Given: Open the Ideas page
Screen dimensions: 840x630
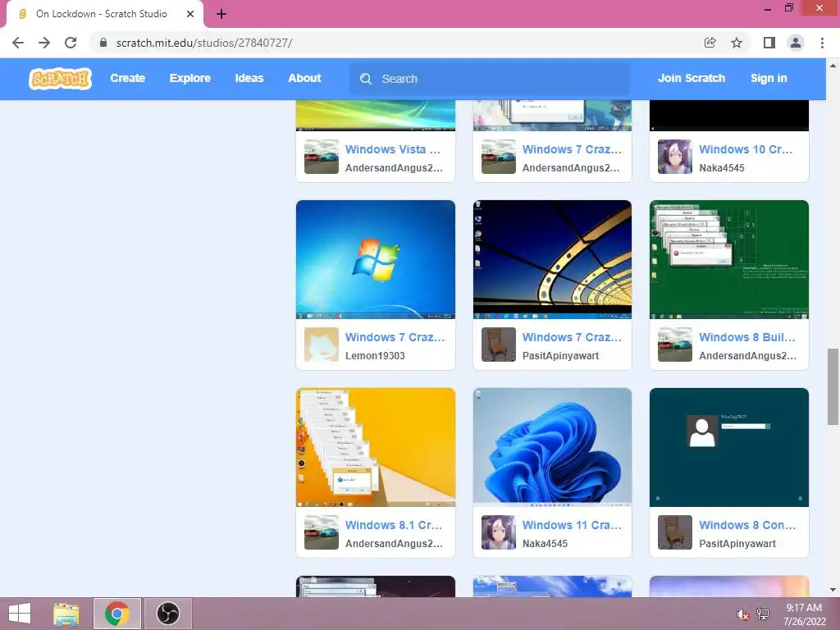Looking at the screenshot, I should [x=249, y=78].
